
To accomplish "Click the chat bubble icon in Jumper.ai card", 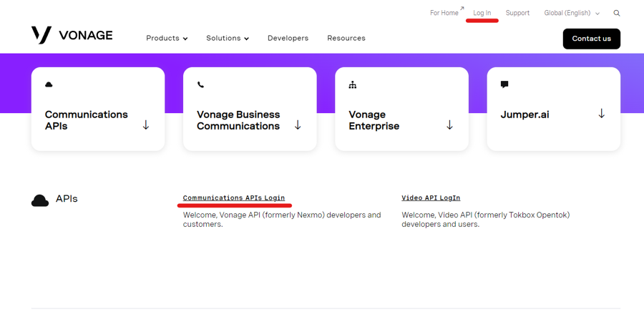I will 504,84.
